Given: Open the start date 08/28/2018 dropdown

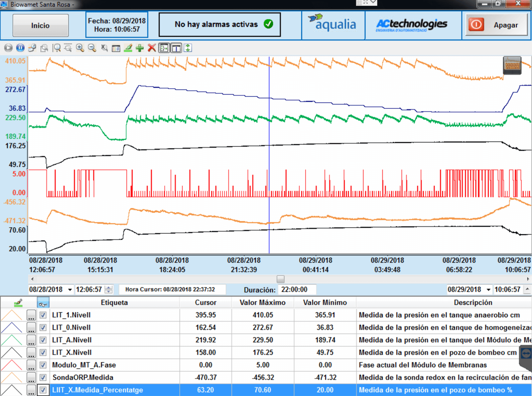Looking at the screenshot, I should [x=70, y=290].
